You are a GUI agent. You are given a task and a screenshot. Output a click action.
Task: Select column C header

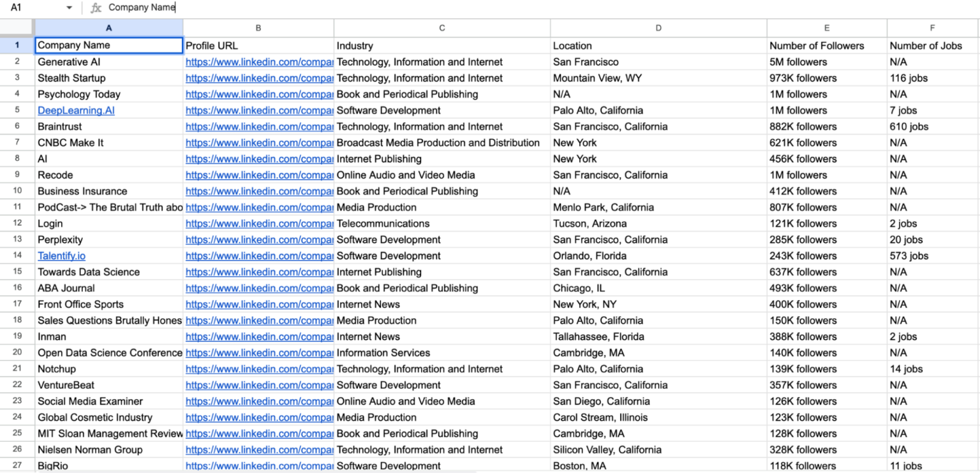442,28
